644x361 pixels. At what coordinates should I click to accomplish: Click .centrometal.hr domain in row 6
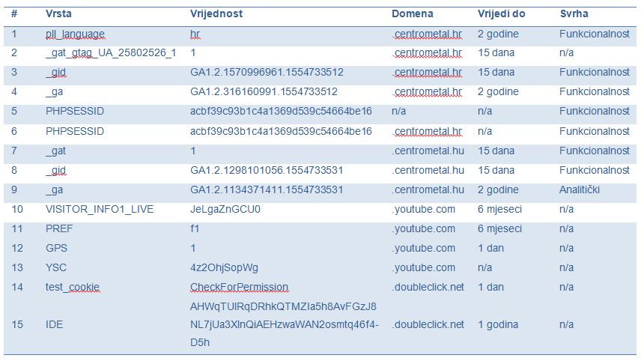click(427, 131)
